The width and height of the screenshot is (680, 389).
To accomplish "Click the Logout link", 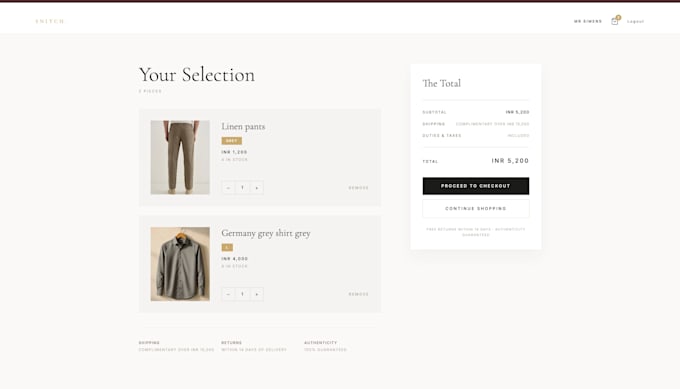I will pos(635,21).
